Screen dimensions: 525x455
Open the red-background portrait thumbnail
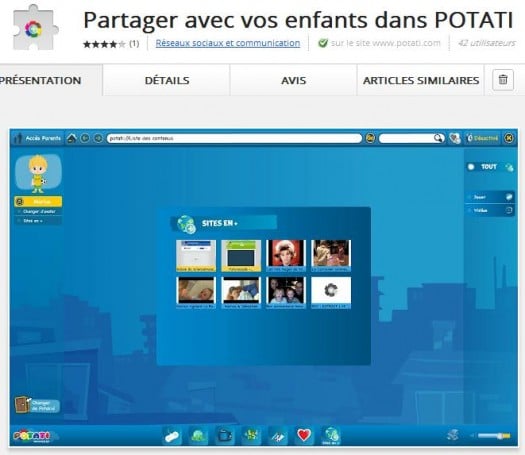tap(286, 255)
